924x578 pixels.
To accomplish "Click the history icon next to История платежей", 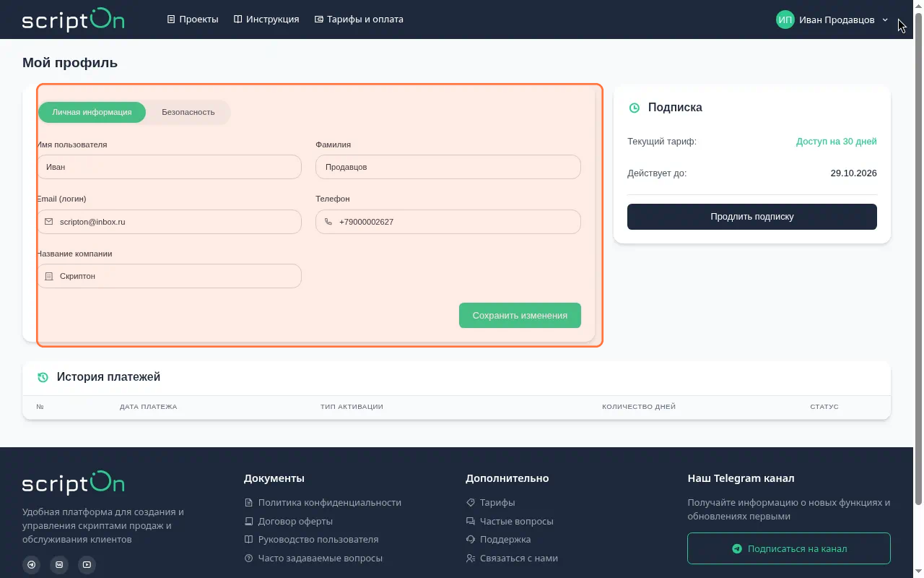I will 43,377.
